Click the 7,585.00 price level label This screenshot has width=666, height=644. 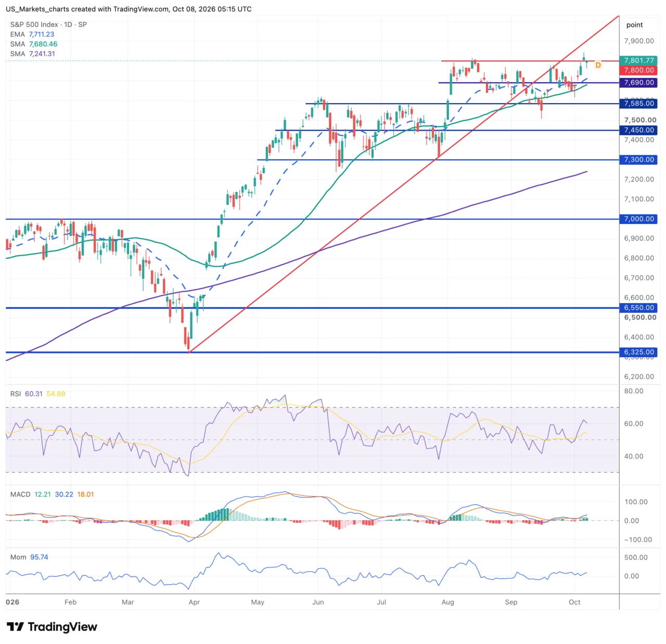click(638, 104)
